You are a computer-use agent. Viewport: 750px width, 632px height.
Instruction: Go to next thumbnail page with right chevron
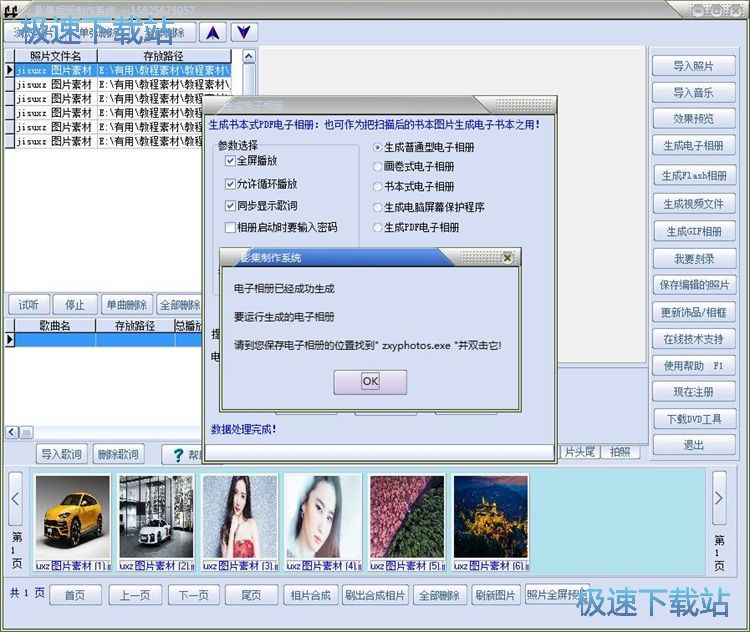pos(719,492)
